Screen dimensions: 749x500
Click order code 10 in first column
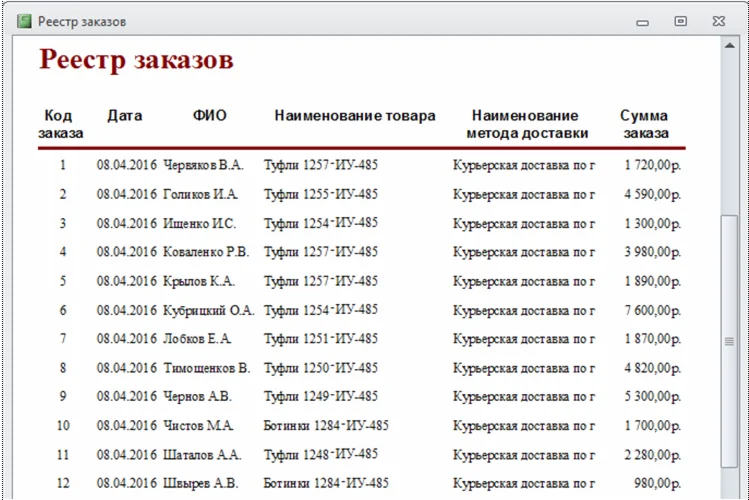[63, 425]
